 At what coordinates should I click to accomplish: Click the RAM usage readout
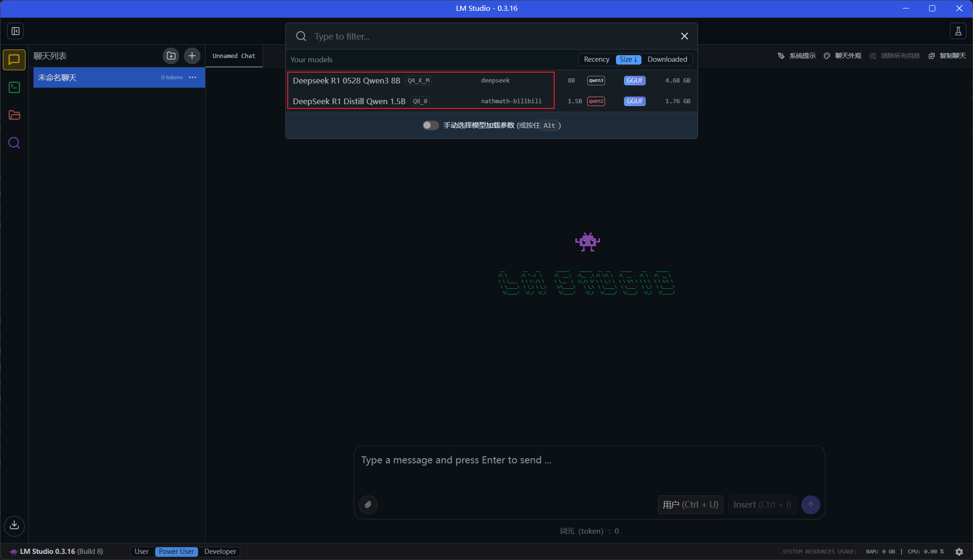tap(880, 552)
